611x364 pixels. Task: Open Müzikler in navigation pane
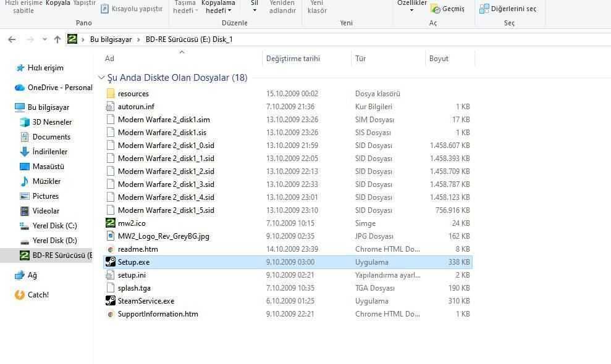pos(46,181)
